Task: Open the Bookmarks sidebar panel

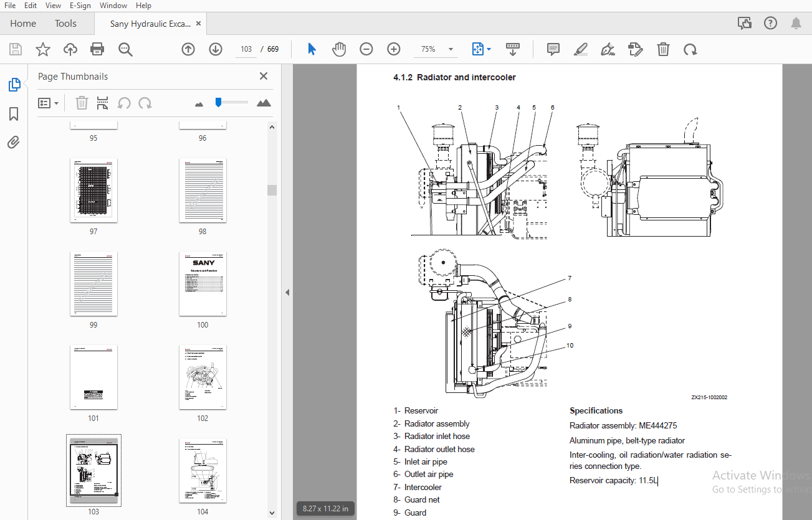Action: pyautogui.click(x=14, y=114)
